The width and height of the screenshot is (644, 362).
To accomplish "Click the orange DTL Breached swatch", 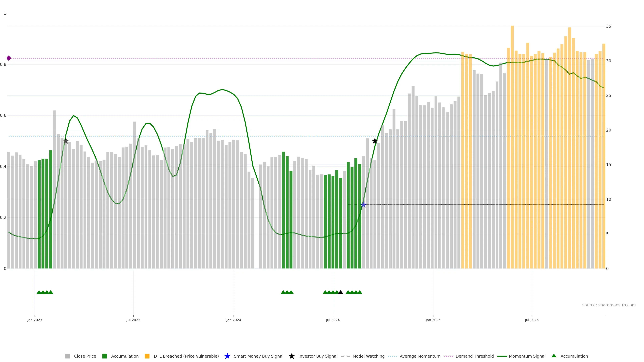I will click(x=147, y=356).
